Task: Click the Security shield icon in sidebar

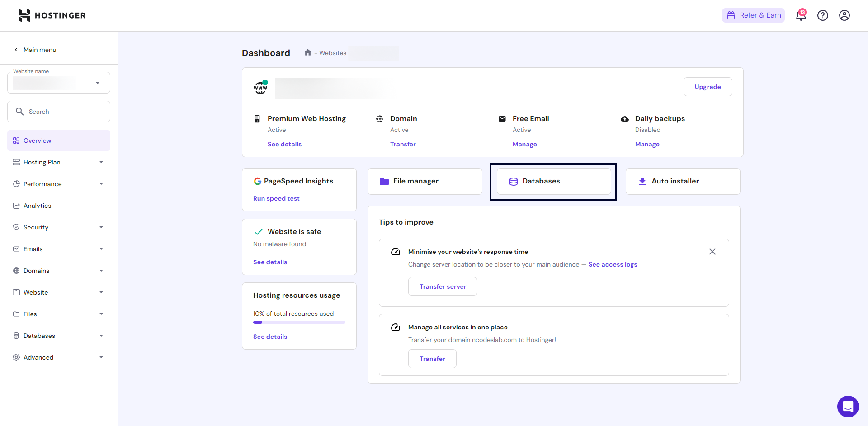Action: click(16, 227)
